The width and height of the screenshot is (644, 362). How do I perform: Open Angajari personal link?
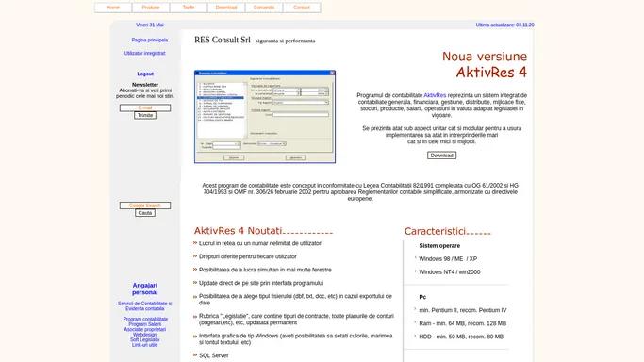point(145,288)
